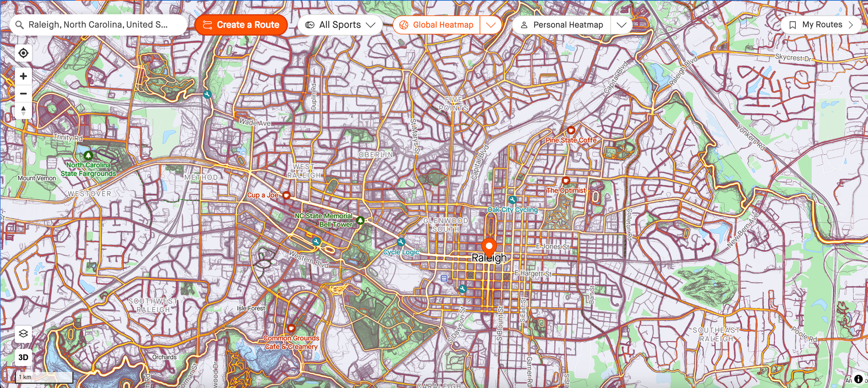Select the Pine State Coffee cafe marker
The width and height of the screenshot is (868, 388).
point(571,130)
